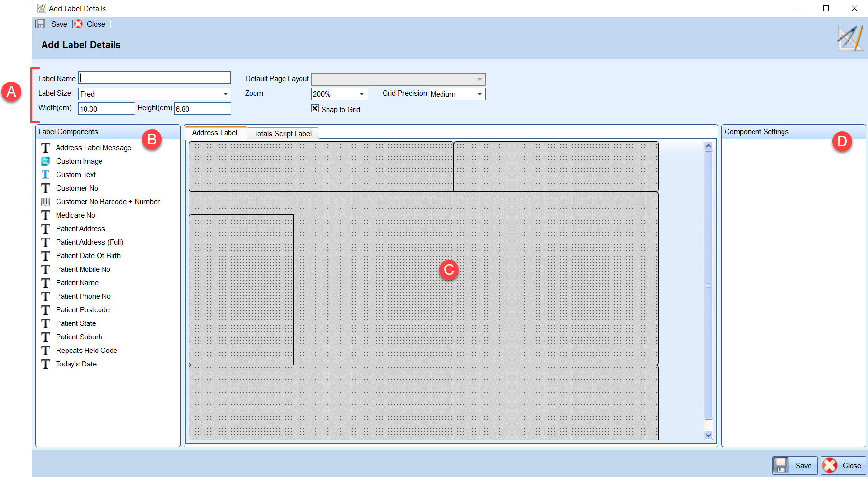
Task: Open the Grid Precision dropdown
Action: [480, 94]
